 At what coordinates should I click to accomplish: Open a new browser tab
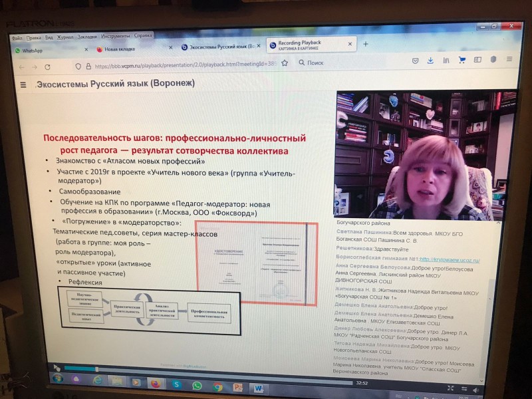click(365, 44)
